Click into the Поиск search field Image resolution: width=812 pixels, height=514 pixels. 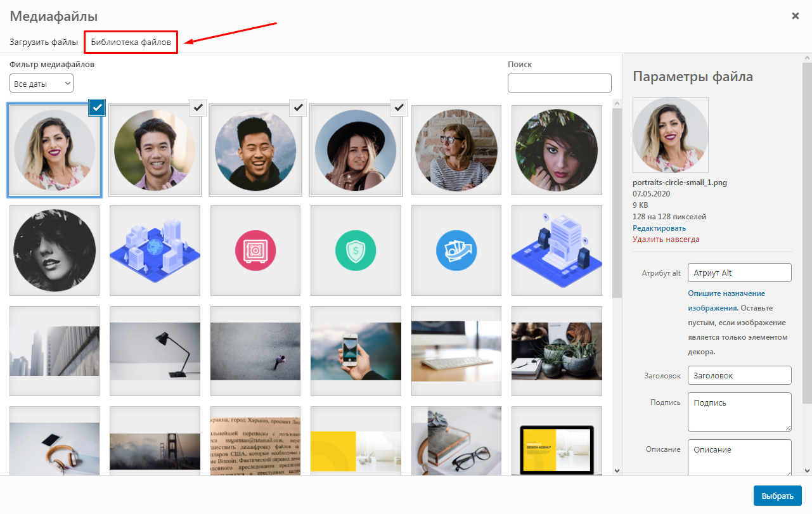click(x=559, y=83)
